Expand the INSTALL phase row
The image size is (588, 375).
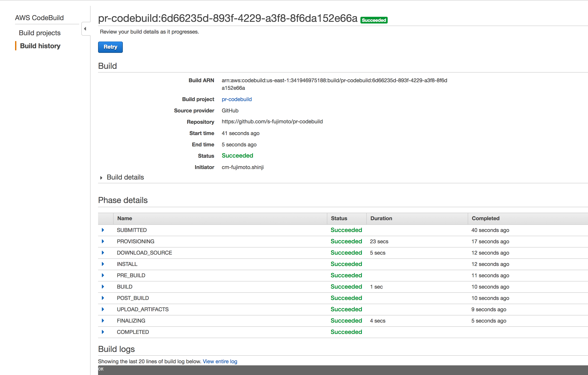point(103,264)
